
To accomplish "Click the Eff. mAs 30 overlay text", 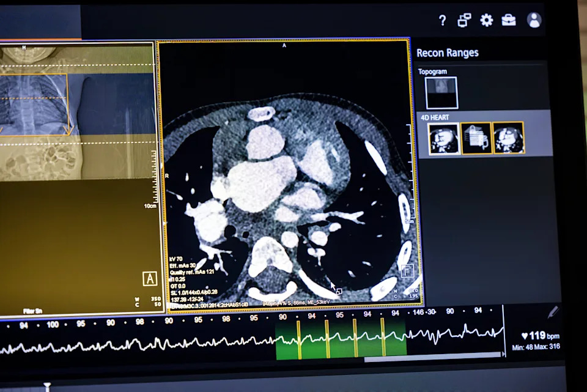I will pyautogui.click(x=183, y=265).
